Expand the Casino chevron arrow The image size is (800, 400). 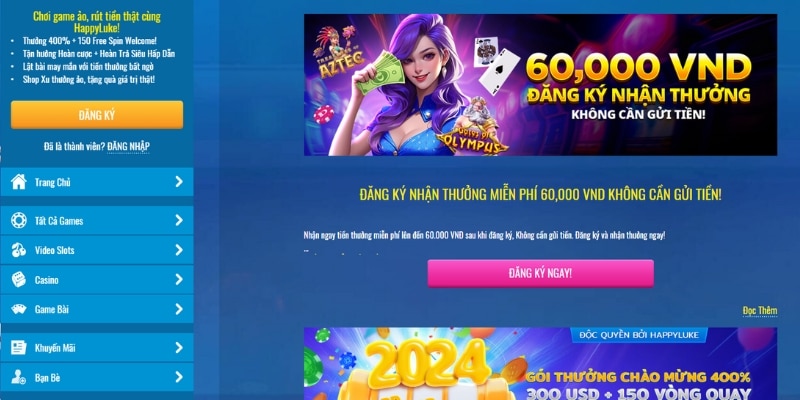pyautogui.click(x=179, y=280)
